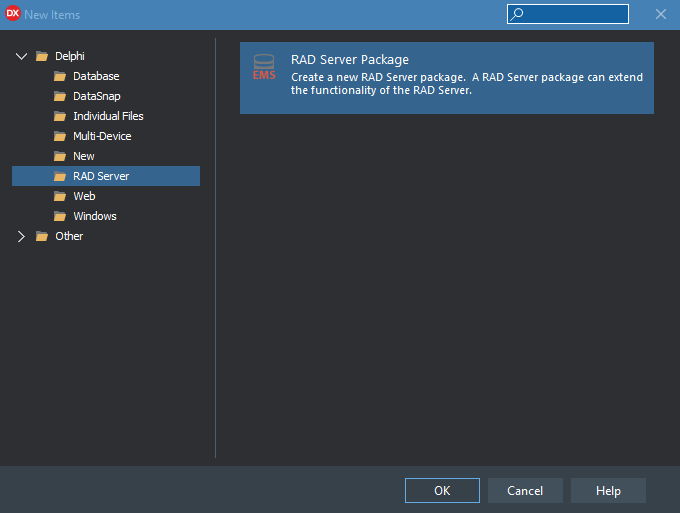Expand the Other tree node

point(21,236)
